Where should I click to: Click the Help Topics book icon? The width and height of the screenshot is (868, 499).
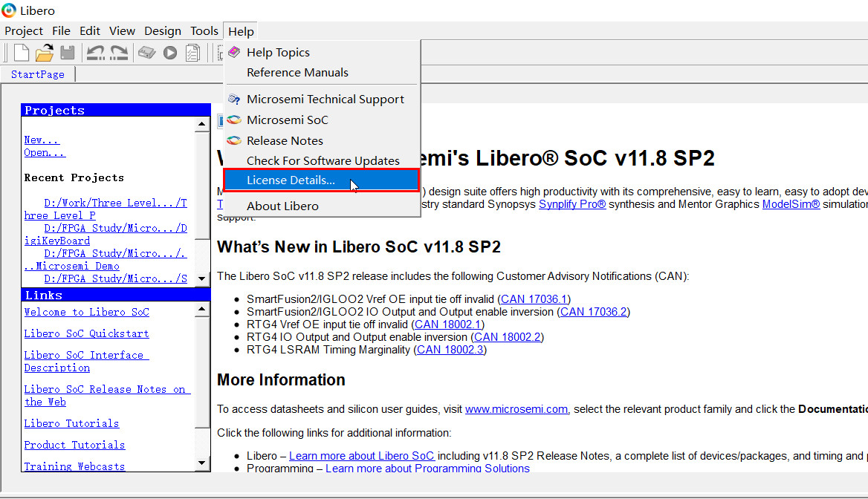coord(234,52)
